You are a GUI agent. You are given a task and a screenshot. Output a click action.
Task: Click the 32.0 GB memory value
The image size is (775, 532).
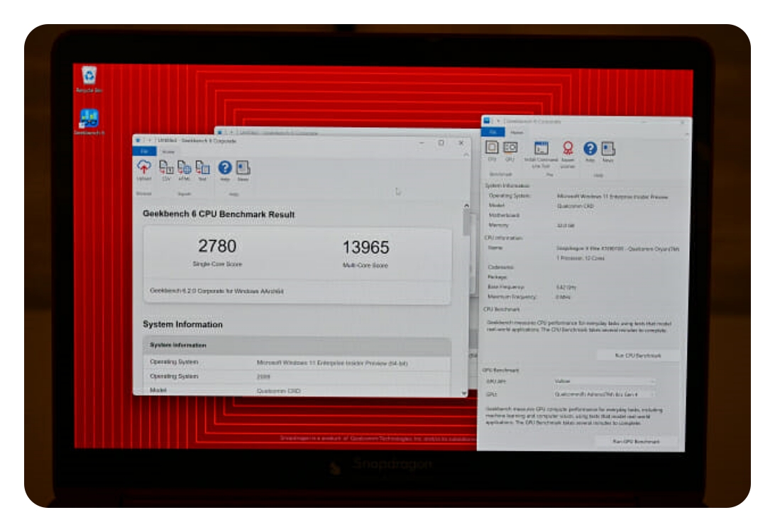pyautogui.click(x=566, y=226)
